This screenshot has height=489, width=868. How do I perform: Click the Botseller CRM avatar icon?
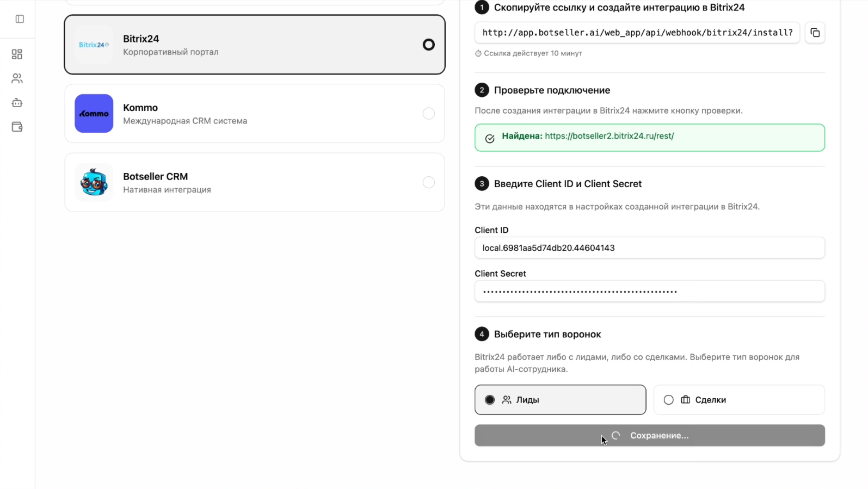point(94,182)
